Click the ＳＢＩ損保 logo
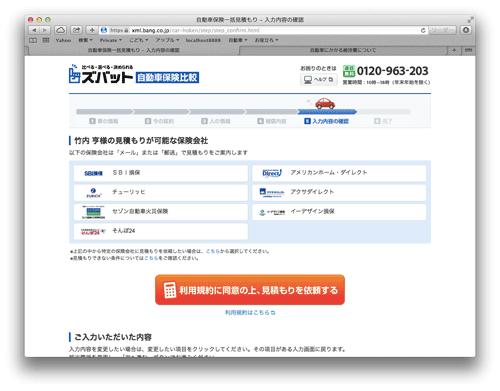The width and height of the screenshot is (500, 391). click(93, 173)
